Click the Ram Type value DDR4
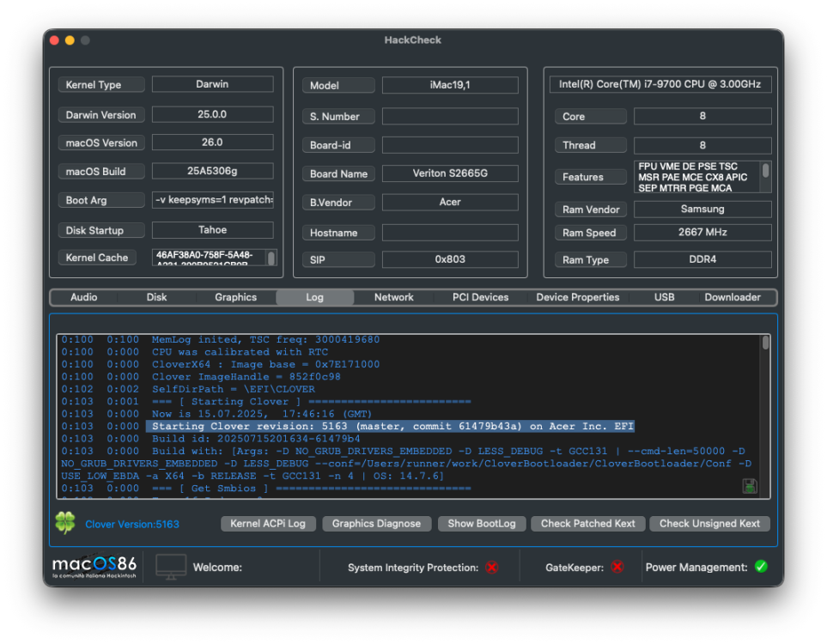This screenshot has width=827, height=644. coord(702,259)
